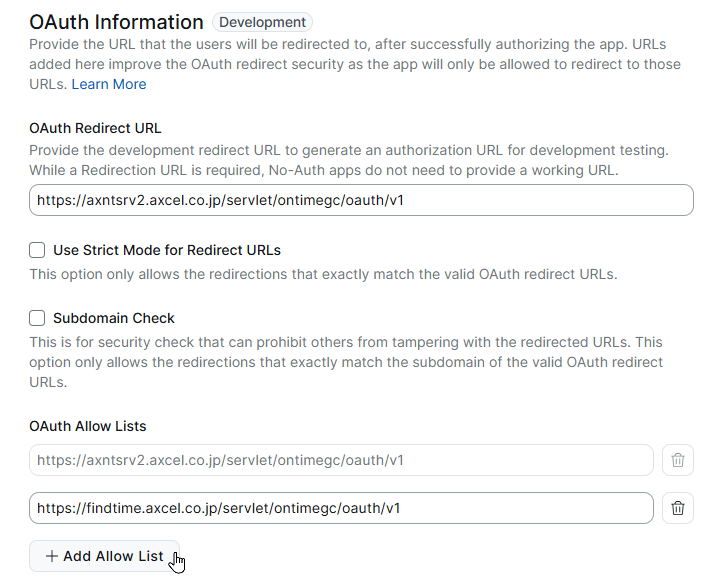Click the findtime allow list URL field
The image size is (711, 587).
click(341, 508)
